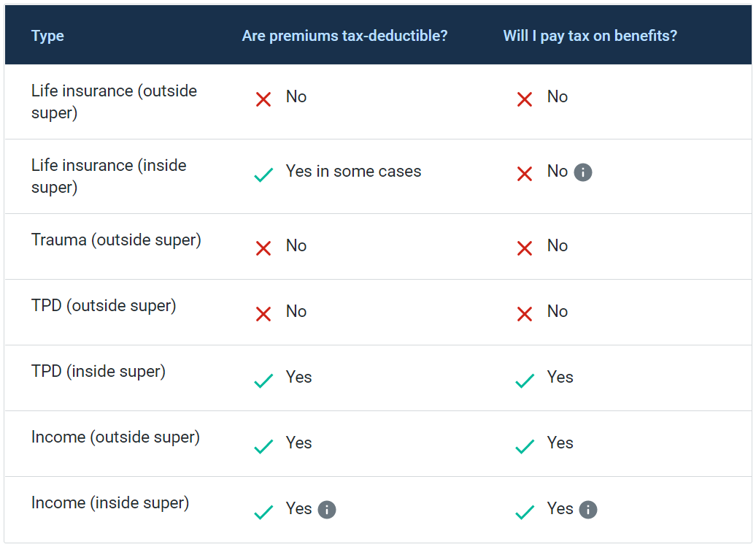Select Trauma (outside super) row label
The image size is (756, 547).
(x=116, y=240)
